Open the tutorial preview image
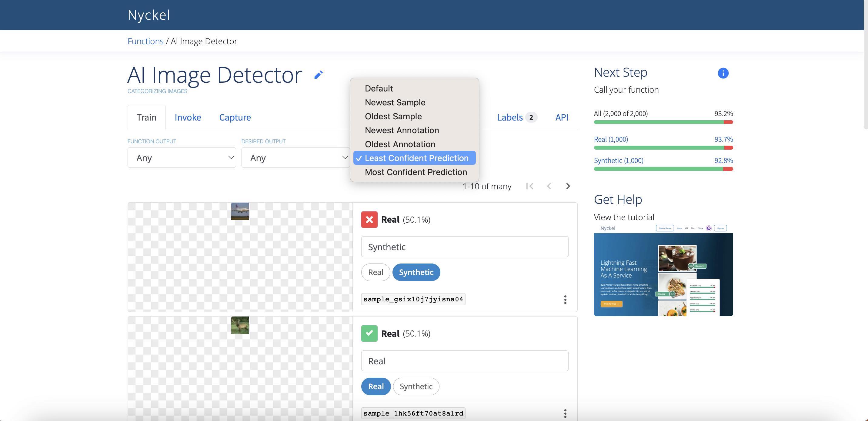Image resolution: width=868 pixels, height=421 pixels. coord(663,270)
